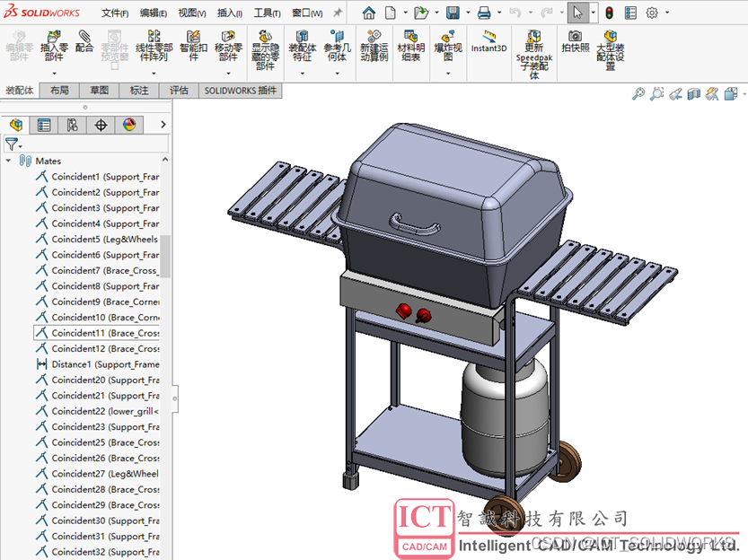Open the New document dropdown arrow

click(406, 13)
